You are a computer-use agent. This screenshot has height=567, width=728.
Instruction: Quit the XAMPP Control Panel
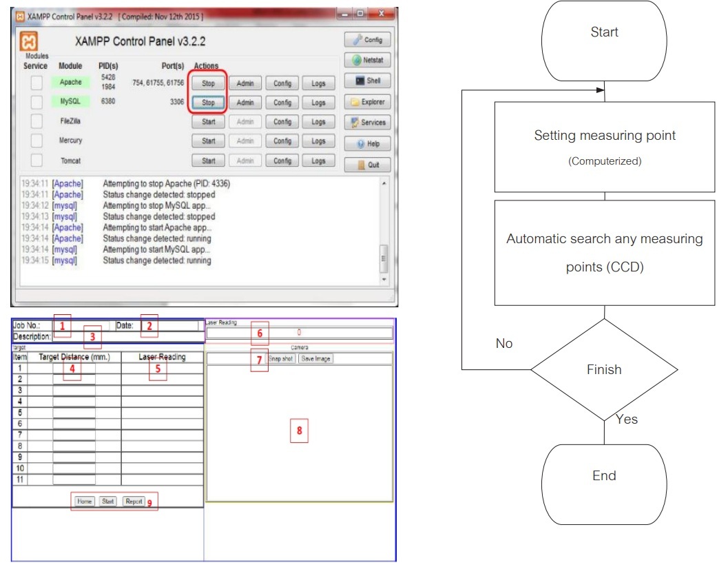367,165
